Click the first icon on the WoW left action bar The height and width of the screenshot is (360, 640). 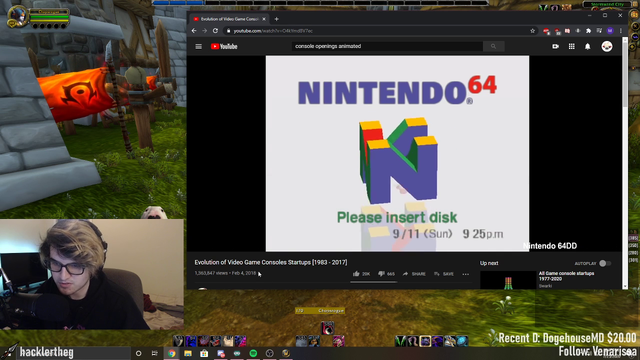coord(178,341)
